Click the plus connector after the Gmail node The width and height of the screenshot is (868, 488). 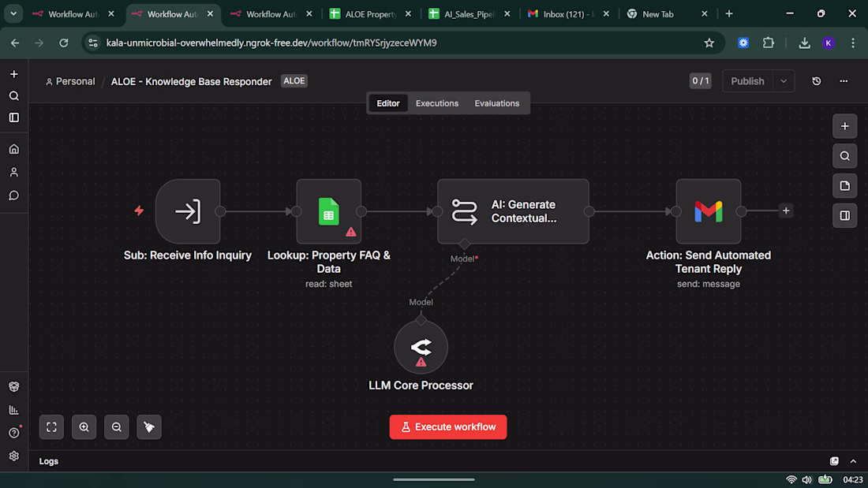coord(786,210)
